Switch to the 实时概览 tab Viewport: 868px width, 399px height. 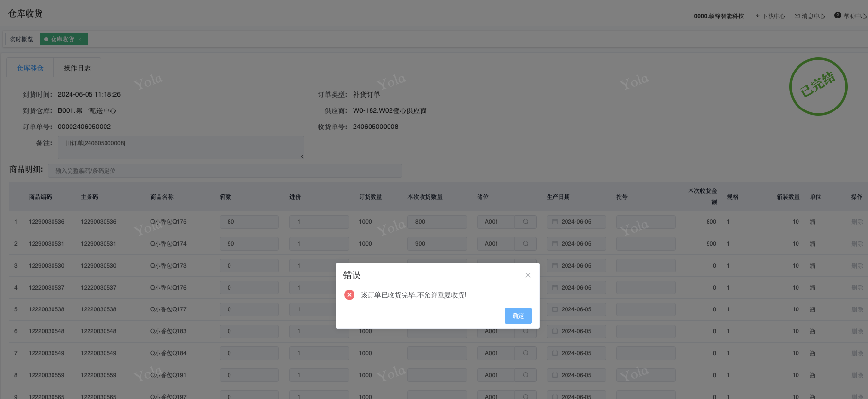pyautogui.click(x=21, y=39)
